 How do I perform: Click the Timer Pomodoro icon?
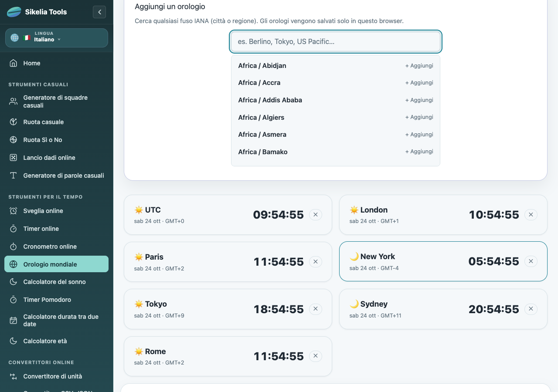[14, 300]
